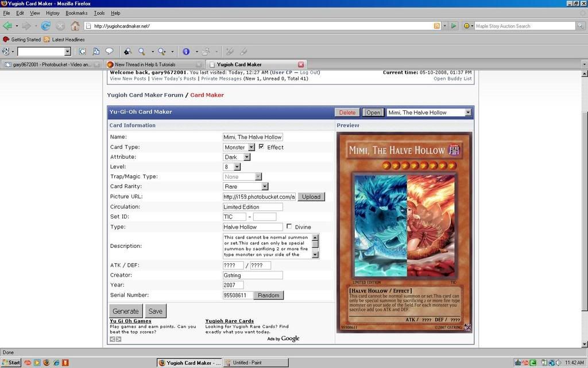Reload the page with the refresh icon
This screenshot has width=588, height=368.
coord(46,26)
